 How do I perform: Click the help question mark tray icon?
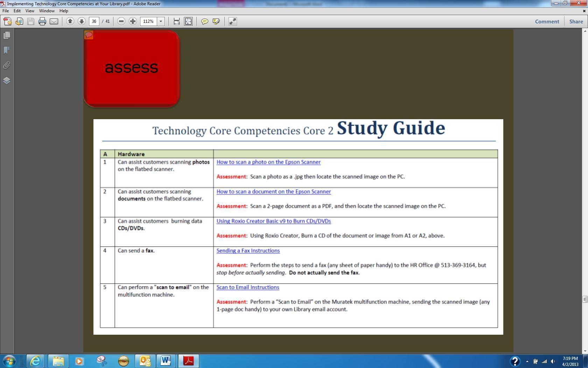point(514,361)
